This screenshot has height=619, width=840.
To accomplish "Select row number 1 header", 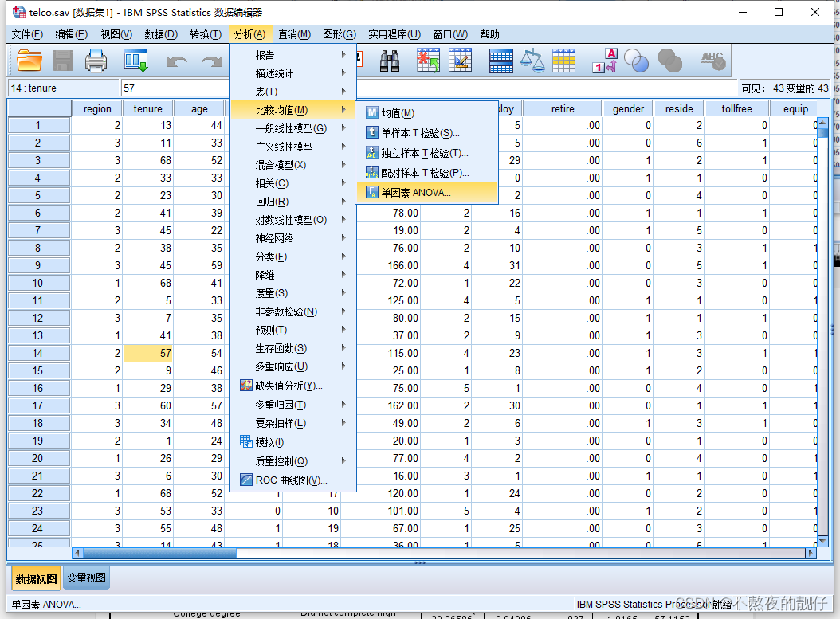I will 38,125.
